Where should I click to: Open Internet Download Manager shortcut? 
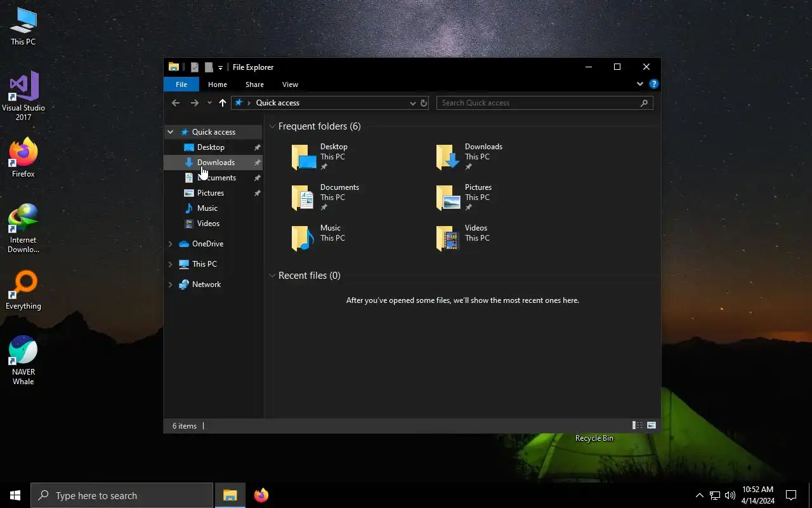point(23,229)
